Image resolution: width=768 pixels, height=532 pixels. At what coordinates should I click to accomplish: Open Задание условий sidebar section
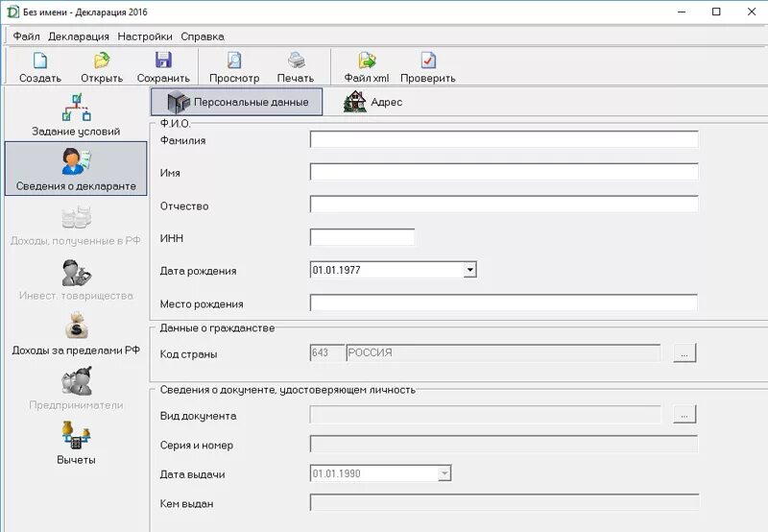click(76, 115)
